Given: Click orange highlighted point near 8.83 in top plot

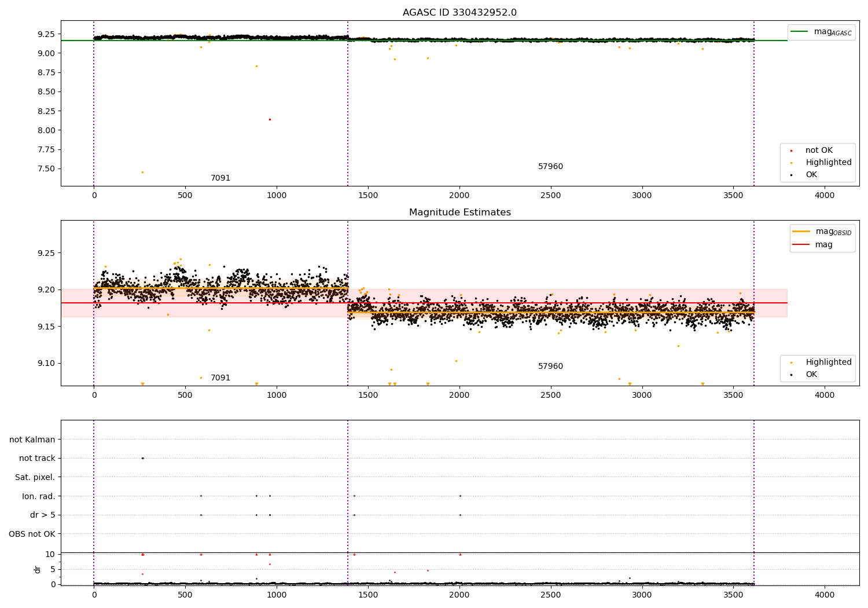Looking at the screenshot, I should tap(256, 66).
